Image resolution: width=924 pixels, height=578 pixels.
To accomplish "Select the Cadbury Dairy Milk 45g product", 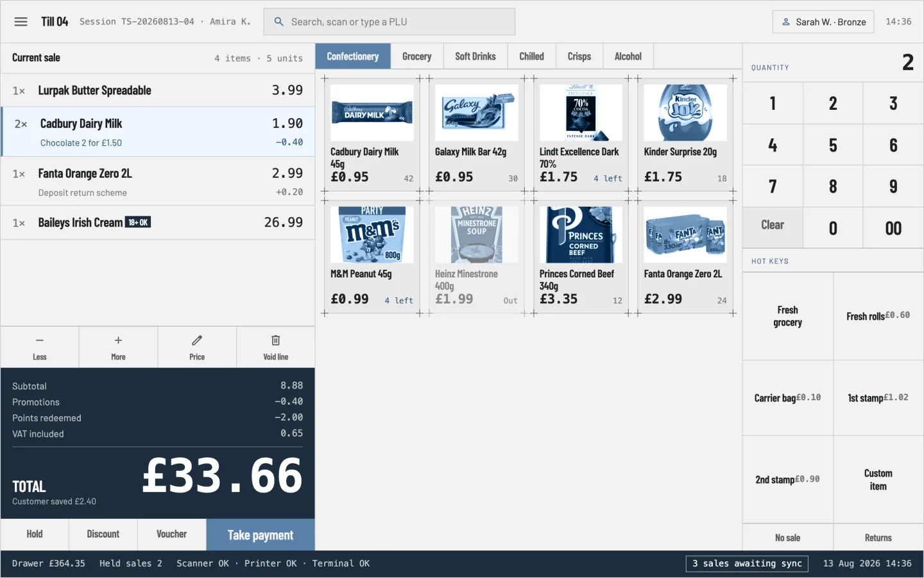I will [372, 135].
